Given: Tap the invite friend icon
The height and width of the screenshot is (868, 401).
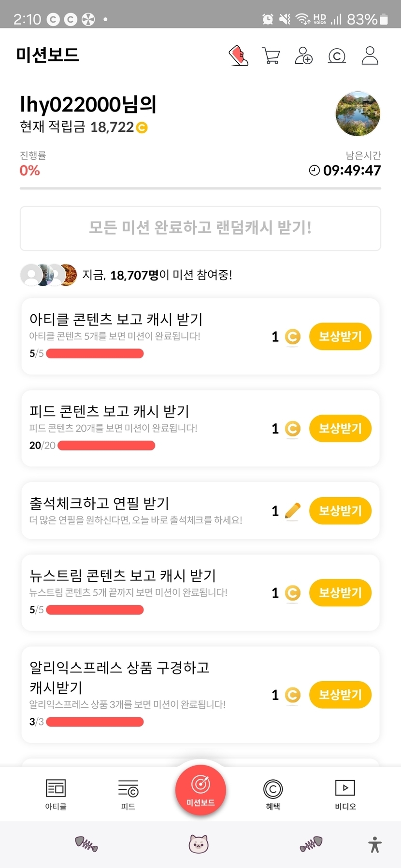Looking at the screenshot, I should pos(304,56).
